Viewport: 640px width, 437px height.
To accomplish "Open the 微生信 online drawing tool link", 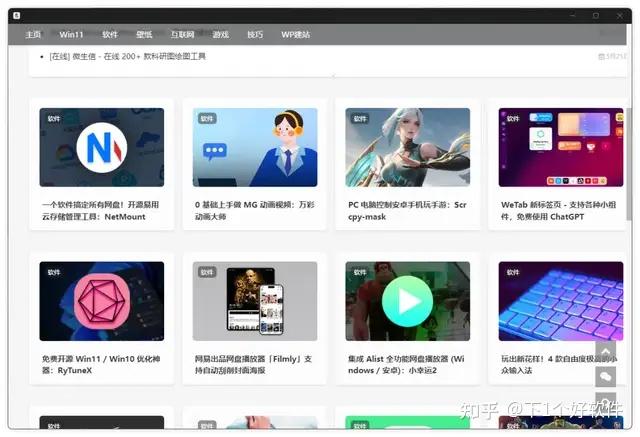I will tap(127, 56).
